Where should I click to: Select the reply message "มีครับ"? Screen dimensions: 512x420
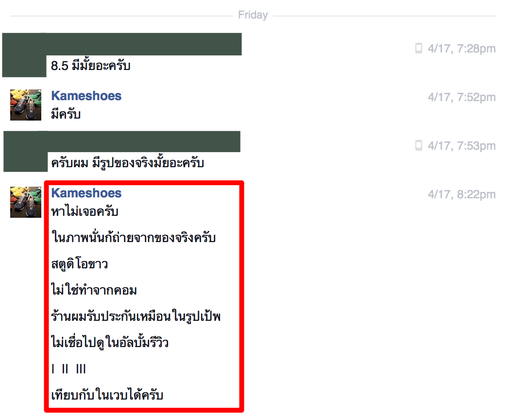pyautogui.click(x=66, y=114)
